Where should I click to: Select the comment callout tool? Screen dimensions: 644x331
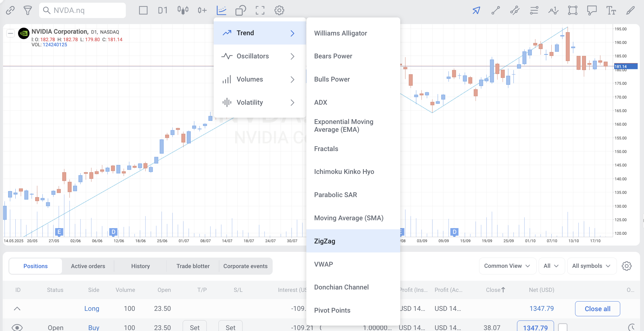point(592,10)
